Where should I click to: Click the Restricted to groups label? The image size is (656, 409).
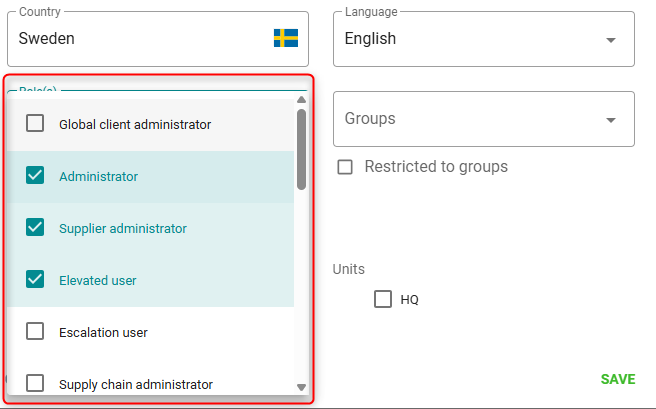(x=436, y=167)
